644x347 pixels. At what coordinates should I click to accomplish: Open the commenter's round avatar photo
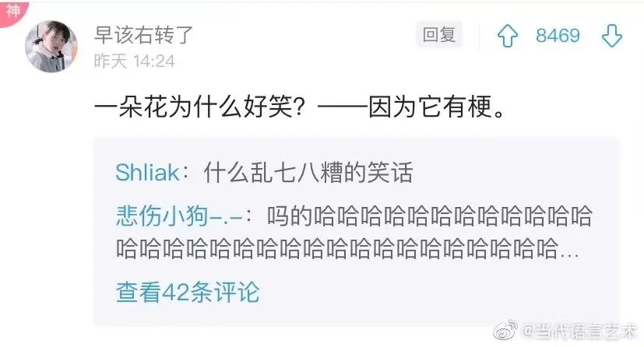51,47
